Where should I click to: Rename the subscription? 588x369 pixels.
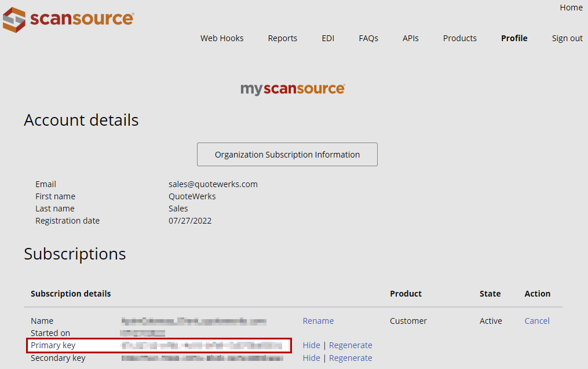(318, 321)
